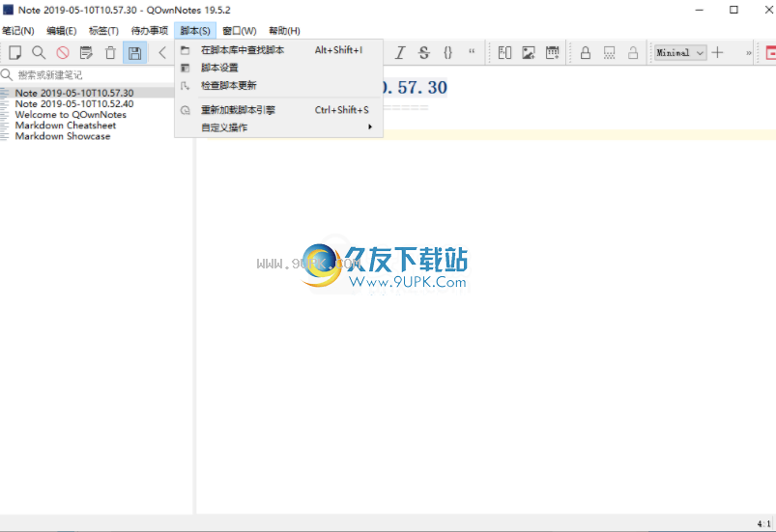Open the Minimal workspace dropdown
Screen dimensions: 776x532
click(x=680, y=52)
